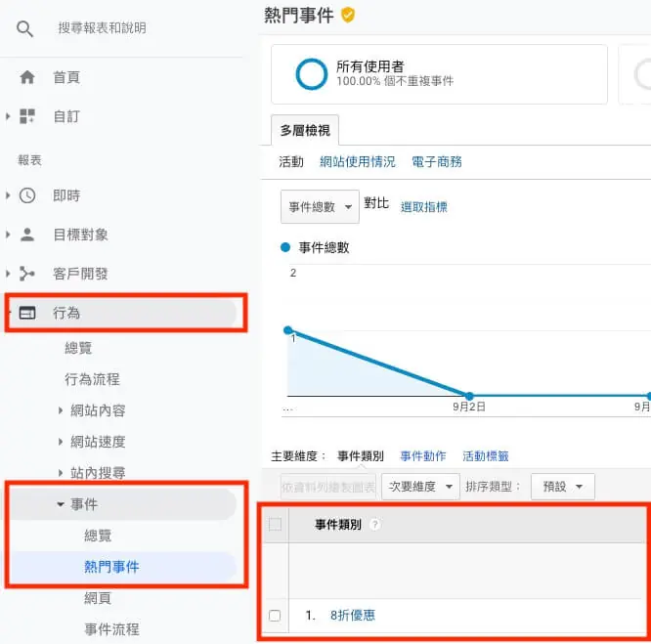The image size is (651, 644).
Task: Click the 依資料列繪製圖表 button
Action: [x=328, y=487]
